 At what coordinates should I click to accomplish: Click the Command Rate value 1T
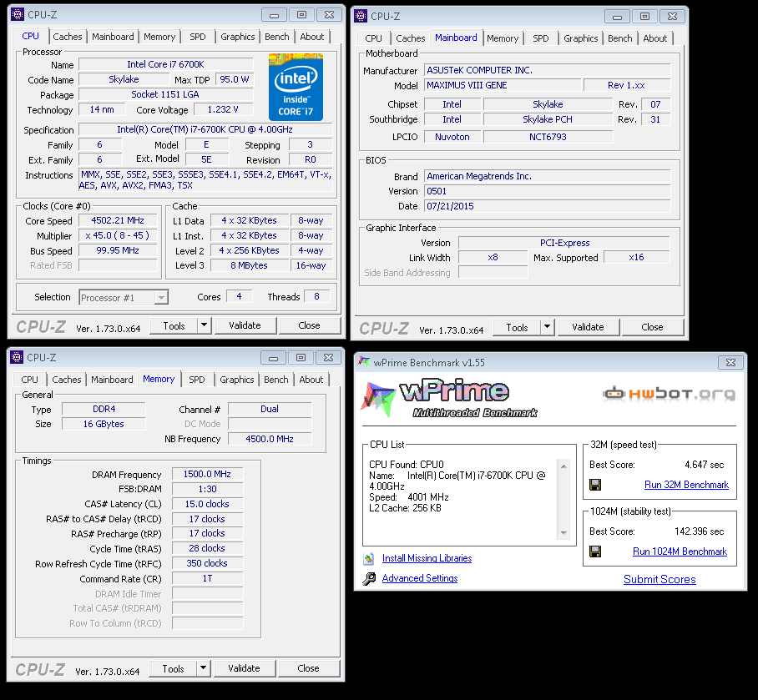tap(207, 578)
